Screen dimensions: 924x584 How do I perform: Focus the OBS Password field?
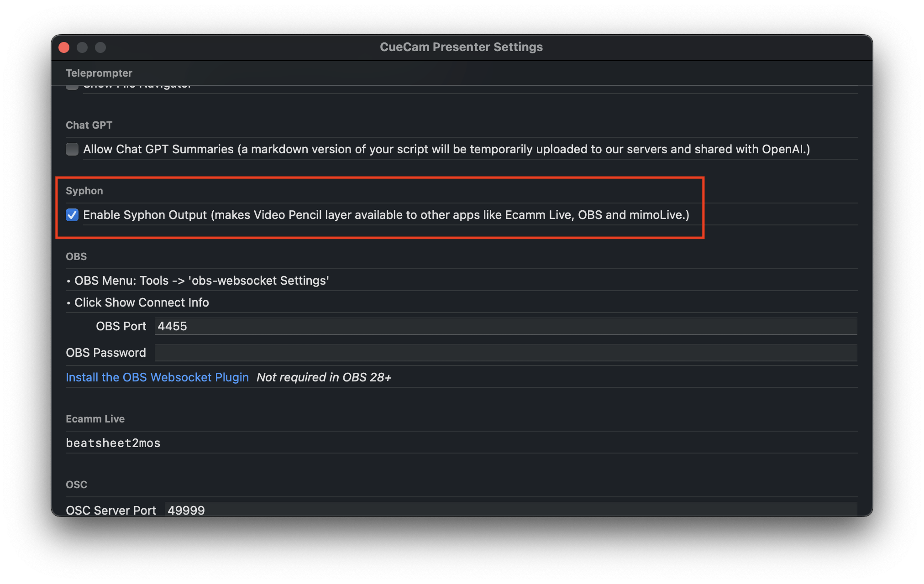coord(505,353)
